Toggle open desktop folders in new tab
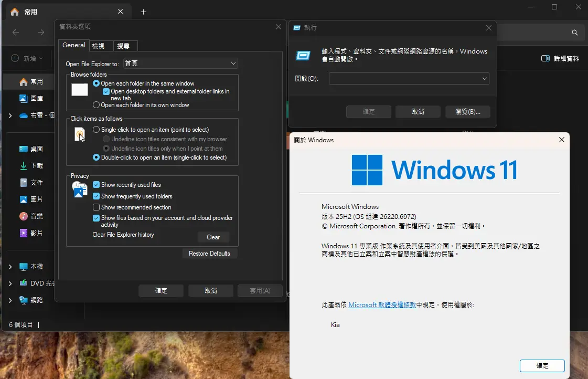 [106, 91]
